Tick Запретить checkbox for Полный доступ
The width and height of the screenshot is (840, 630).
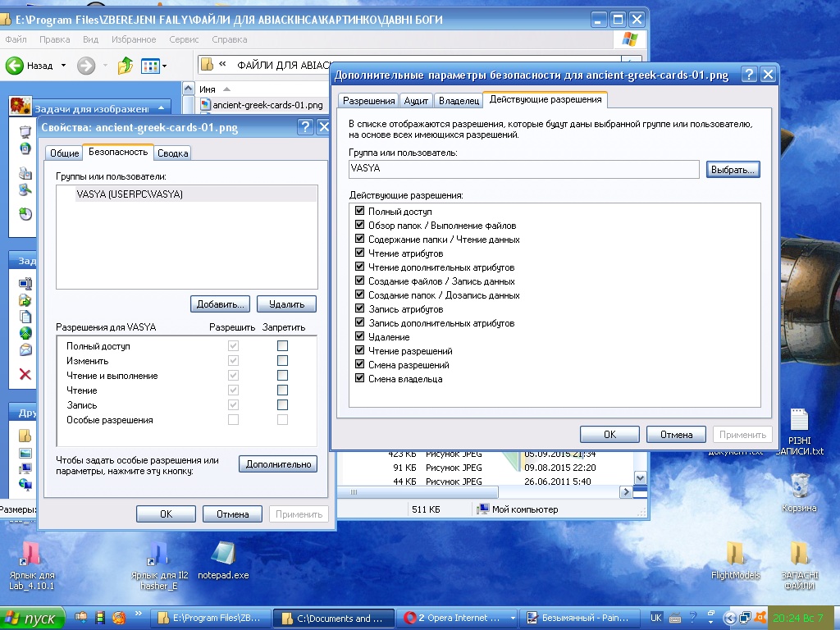282,345
